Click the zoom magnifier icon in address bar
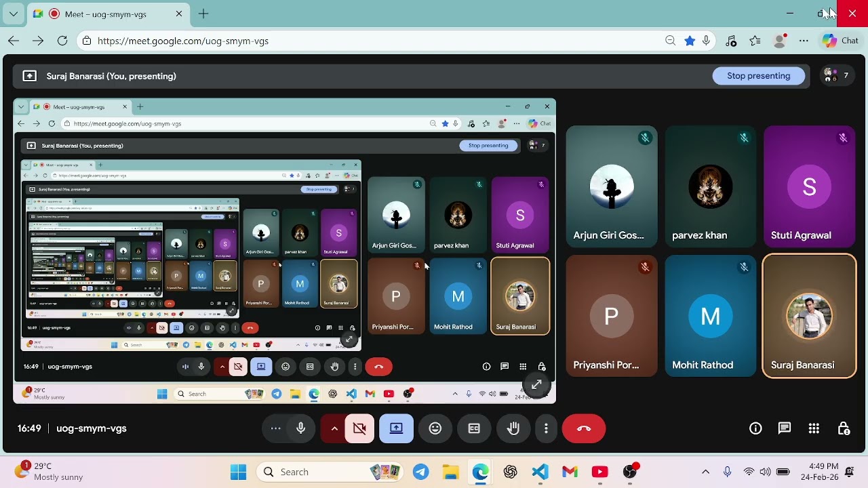The width and height of the screenshot is (868, 488). point(671,41)
